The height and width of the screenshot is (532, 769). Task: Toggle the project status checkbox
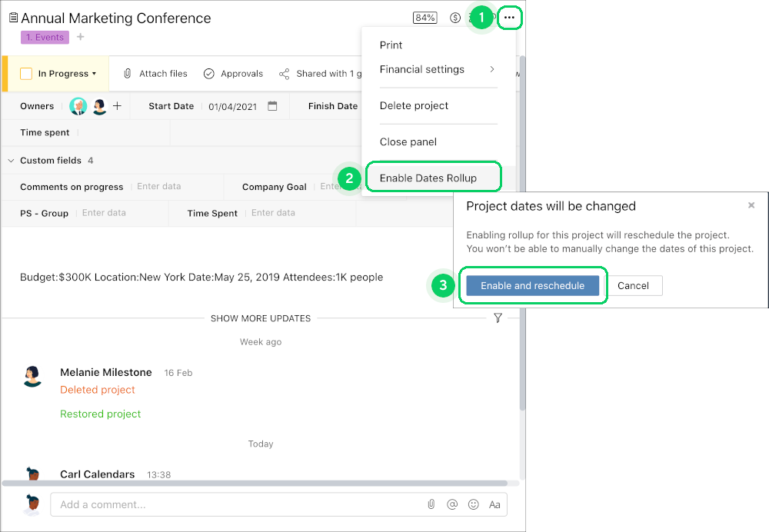tap(26, 74)
